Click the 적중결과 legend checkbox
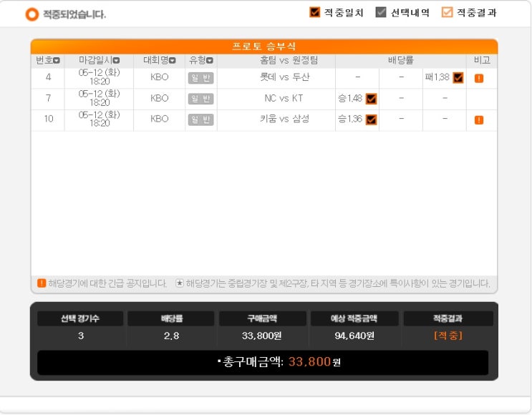The image size is (532, 415). click(x=447, y=12)
